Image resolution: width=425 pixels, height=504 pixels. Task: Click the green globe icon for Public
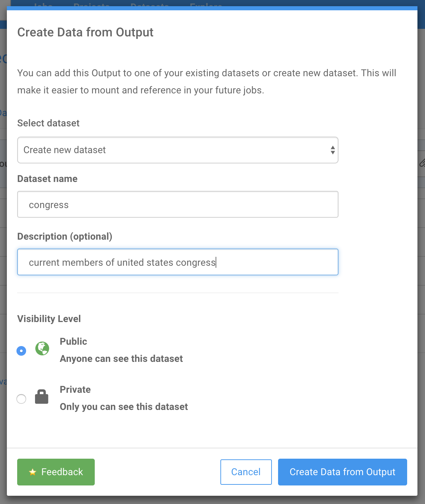tap(42, 349)
